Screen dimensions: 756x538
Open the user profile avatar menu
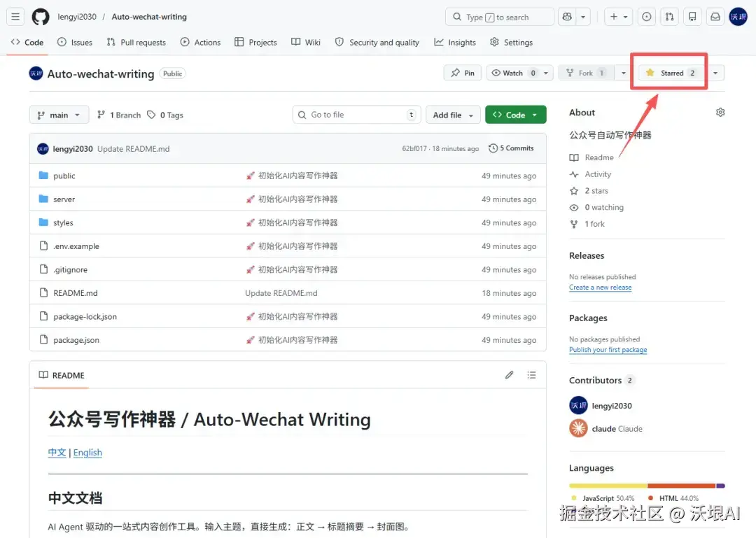(738, 17)
